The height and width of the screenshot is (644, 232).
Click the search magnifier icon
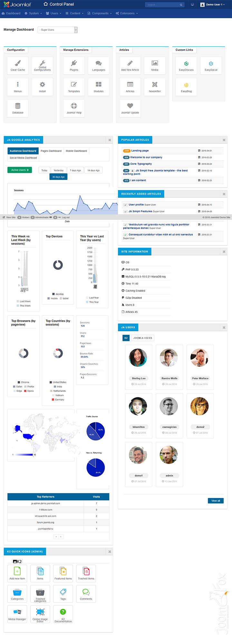[x=181, y=5]
